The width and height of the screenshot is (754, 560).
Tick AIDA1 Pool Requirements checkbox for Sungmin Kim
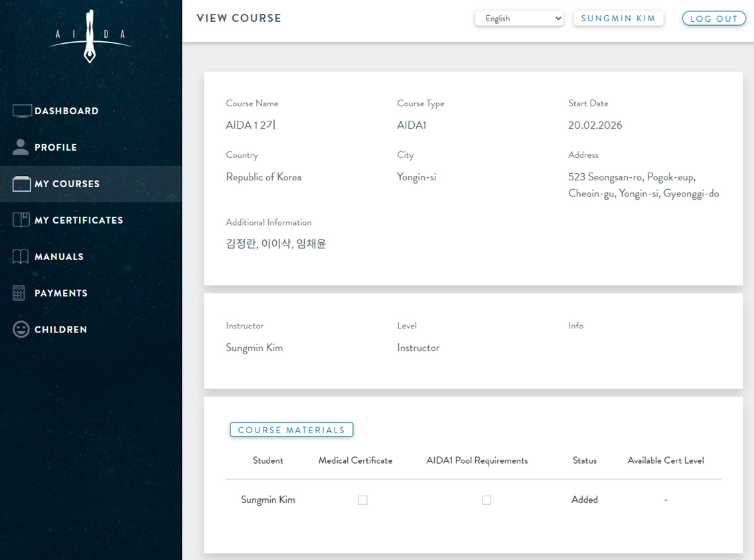(x=487, y=500)
